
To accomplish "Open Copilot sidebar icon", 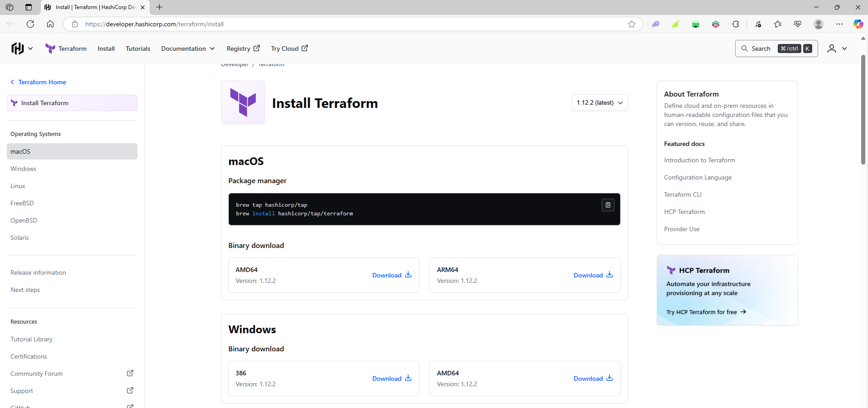I will [x=858, y=24].
